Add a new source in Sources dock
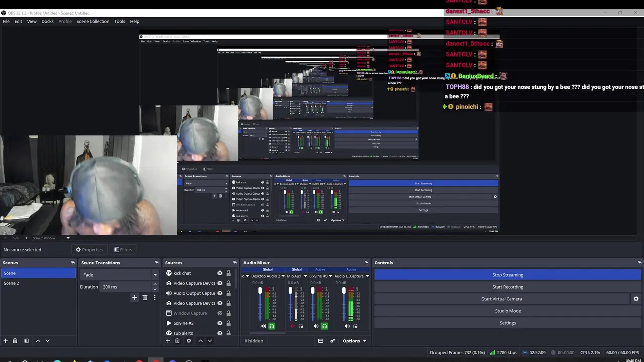The width and height of the screenshot is (644, 362). point(168,341)
